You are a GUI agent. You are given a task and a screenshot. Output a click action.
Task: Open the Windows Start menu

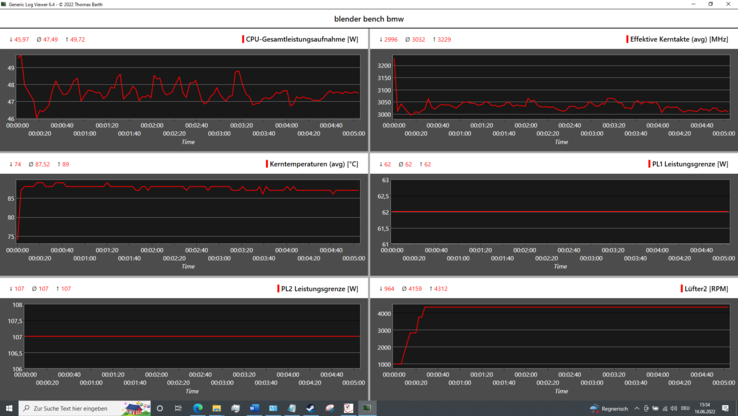(8, 408)
